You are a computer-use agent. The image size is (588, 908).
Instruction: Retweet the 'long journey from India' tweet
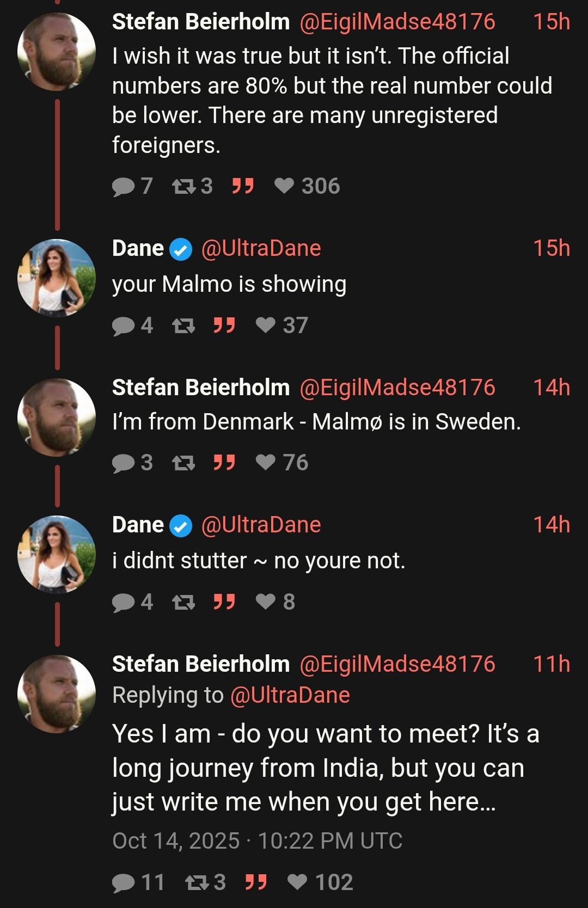(x=197, y=882)
